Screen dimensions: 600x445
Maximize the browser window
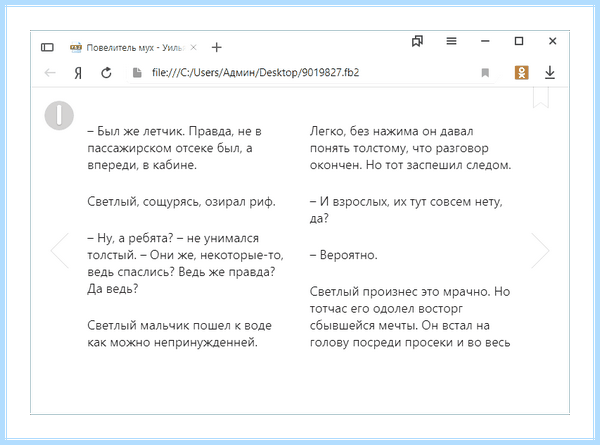pyautogui.click(x=519, y=41)
